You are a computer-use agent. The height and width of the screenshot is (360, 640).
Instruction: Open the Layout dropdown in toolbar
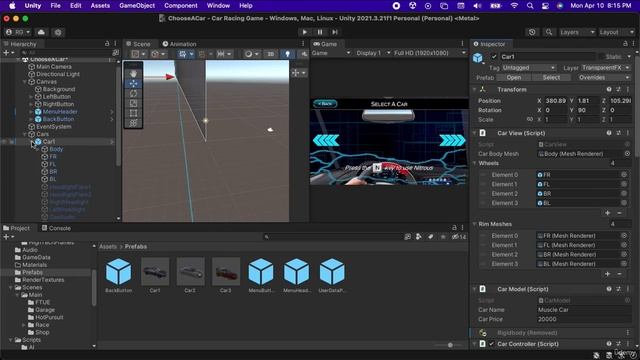tap(616, 32)
